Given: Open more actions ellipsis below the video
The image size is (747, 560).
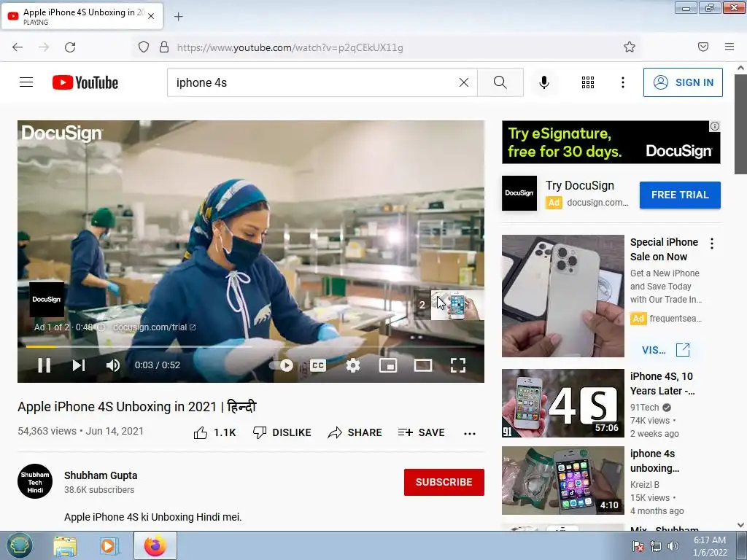Looking at the screenshot, I should pyautogui.click(x=470, y=433).
